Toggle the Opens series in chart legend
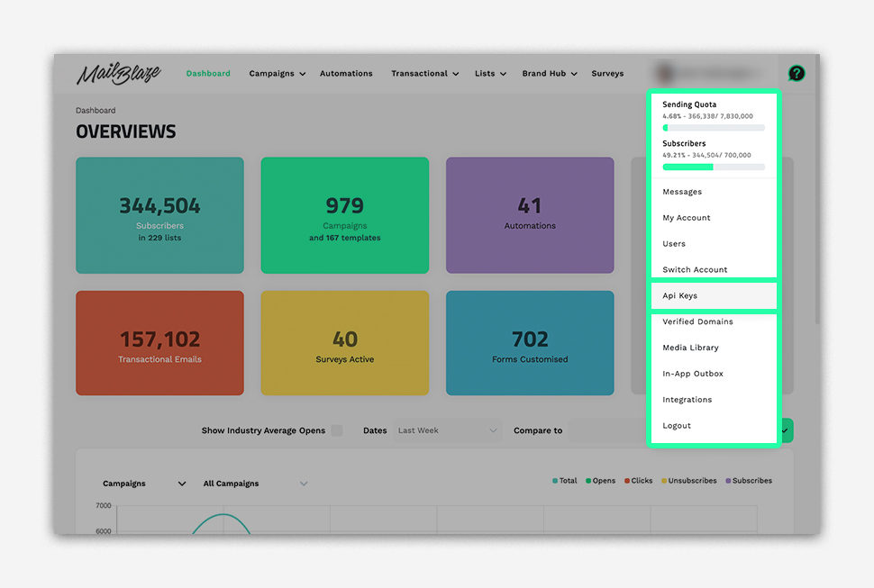 click(599, 481)
